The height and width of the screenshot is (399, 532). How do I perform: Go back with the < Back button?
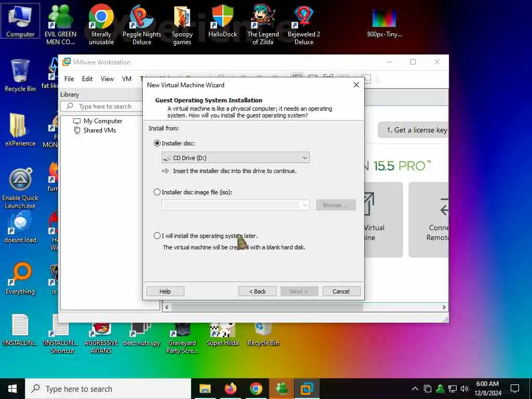tap(258, 291)
